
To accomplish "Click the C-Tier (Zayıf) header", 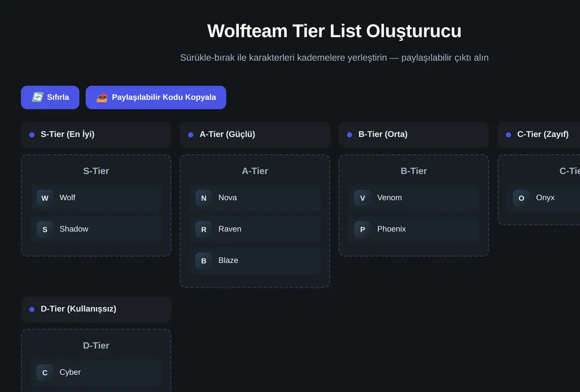I will (539, 134).
